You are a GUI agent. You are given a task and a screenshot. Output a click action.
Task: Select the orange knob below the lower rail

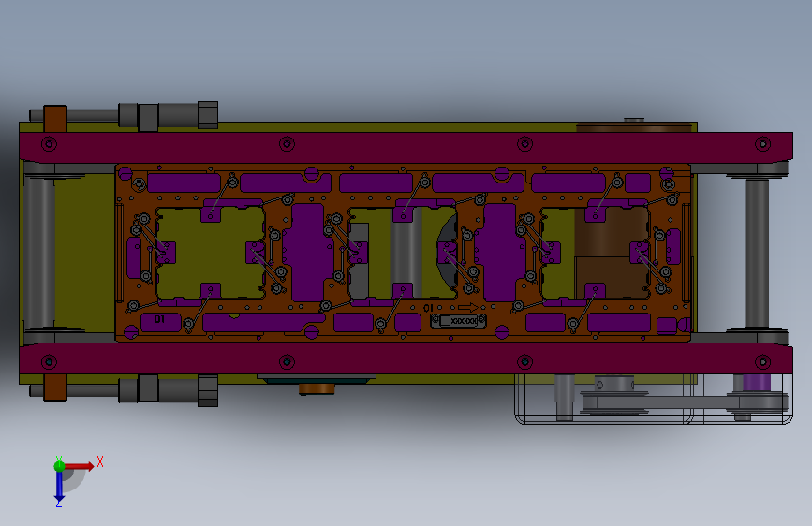click(317, 388)
